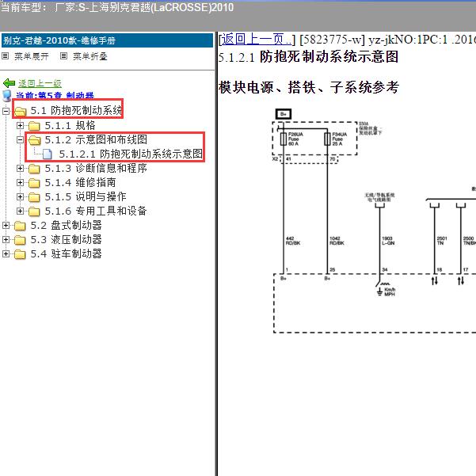Viewport: 476px width, 476px height.
Task: Select tree item 5.1.3 诊断信息和程序
Action: pyautogui.click(x=96, y=168)
